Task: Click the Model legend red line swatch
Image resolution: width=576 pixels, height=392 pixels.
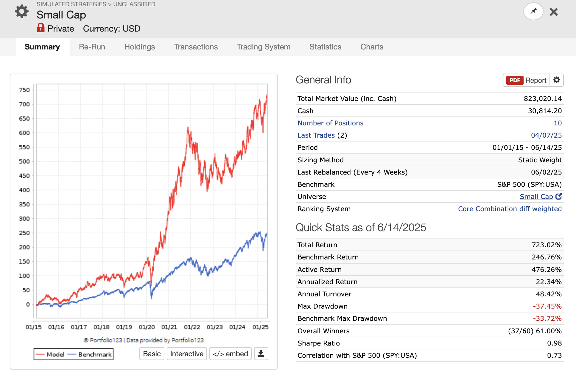Action: pos(40,354)
